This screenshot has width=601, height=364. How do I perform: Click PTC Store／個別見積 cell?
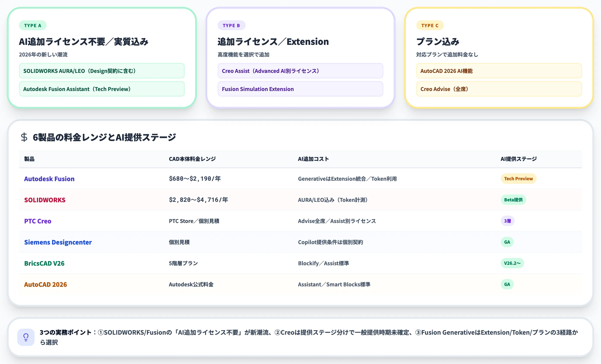(194, 221)
